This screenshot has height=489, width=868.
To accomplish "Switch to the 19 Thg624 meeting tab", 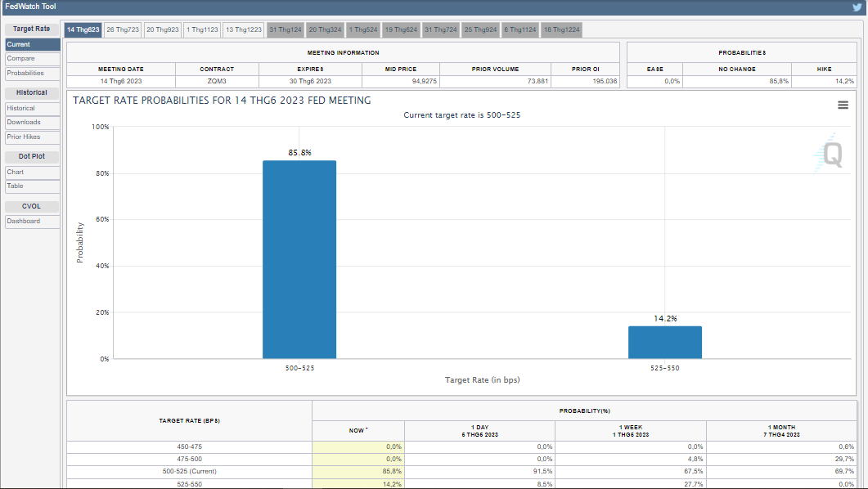I will click(x=402, y=30).
